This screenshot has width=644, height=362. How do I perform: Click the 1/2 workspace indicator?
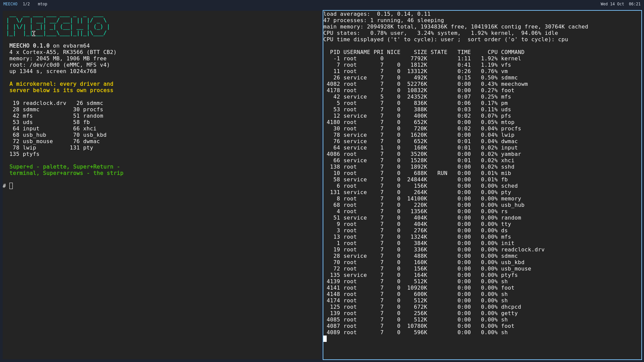(26, 4)
